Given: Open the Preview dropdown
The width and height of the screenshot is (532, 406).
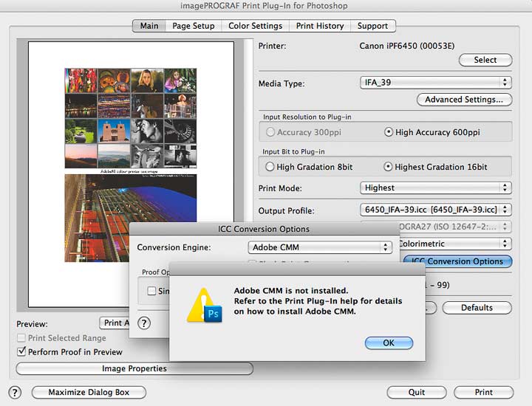Looking at the screenshot, I should 115,323.
